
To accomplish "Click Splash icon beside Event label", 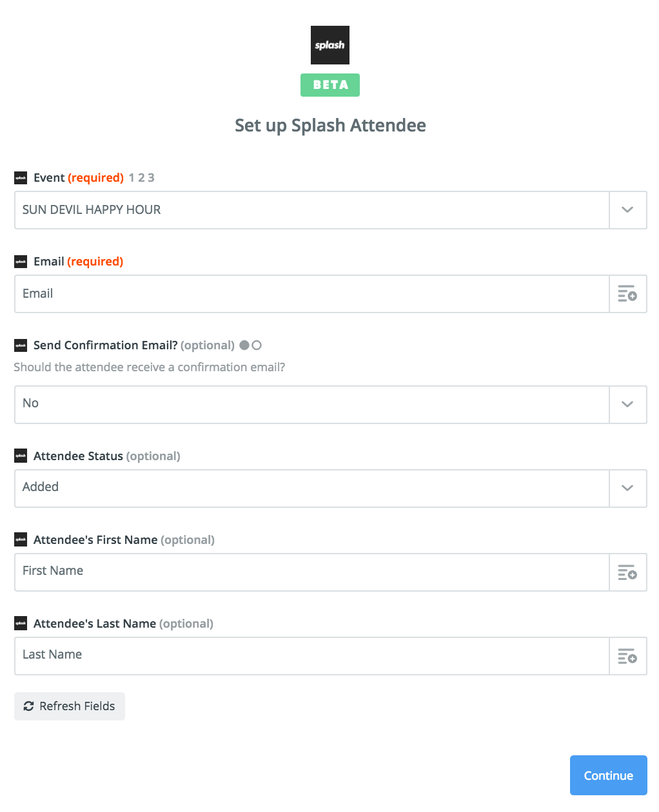I will click(x=21, y=178).
